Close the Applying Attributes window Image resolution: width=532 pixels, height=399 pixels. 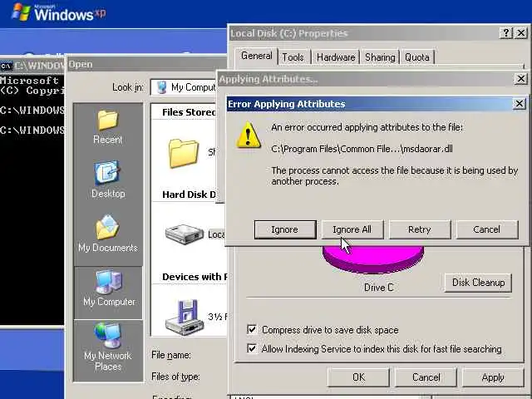pos(521,79)
